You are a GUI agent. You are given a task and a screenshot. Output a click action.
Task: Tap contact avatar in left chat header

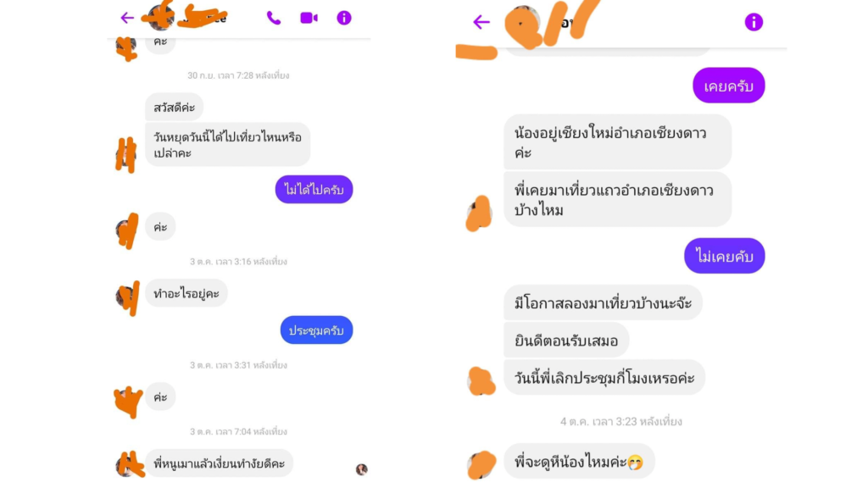(x=161, y=17)
